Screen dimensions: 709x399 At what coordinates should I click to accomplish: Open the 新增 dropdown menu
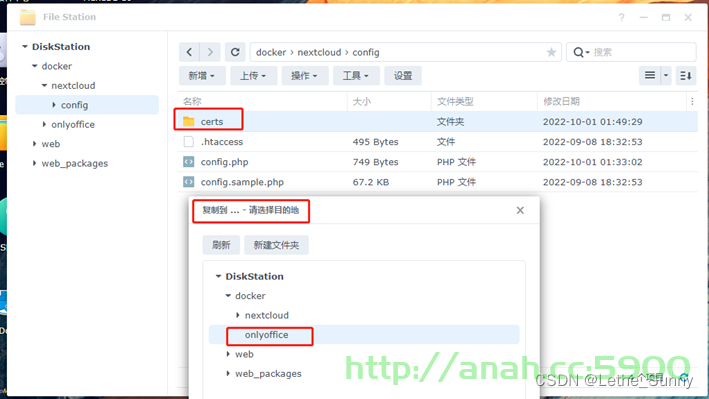pyautogui.click(x=202, y=76)
